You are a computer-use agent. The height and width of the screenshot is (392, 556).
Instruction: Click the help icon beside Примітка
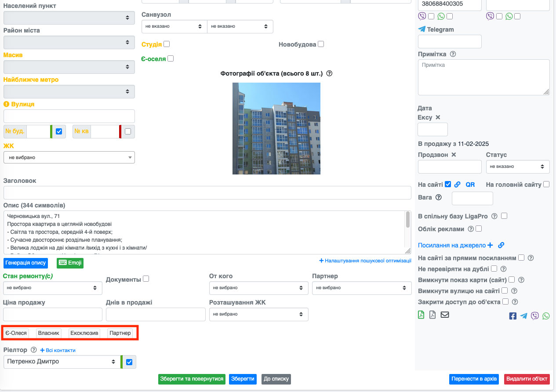tap(453, 54)
